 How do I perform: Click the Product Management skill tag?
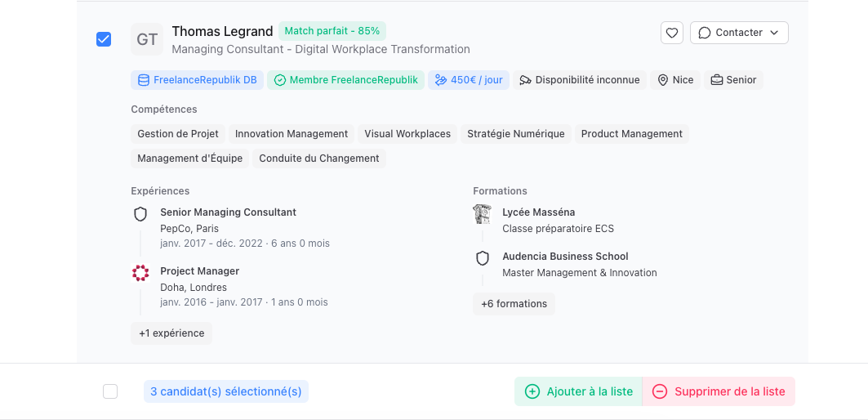point(632,133)
